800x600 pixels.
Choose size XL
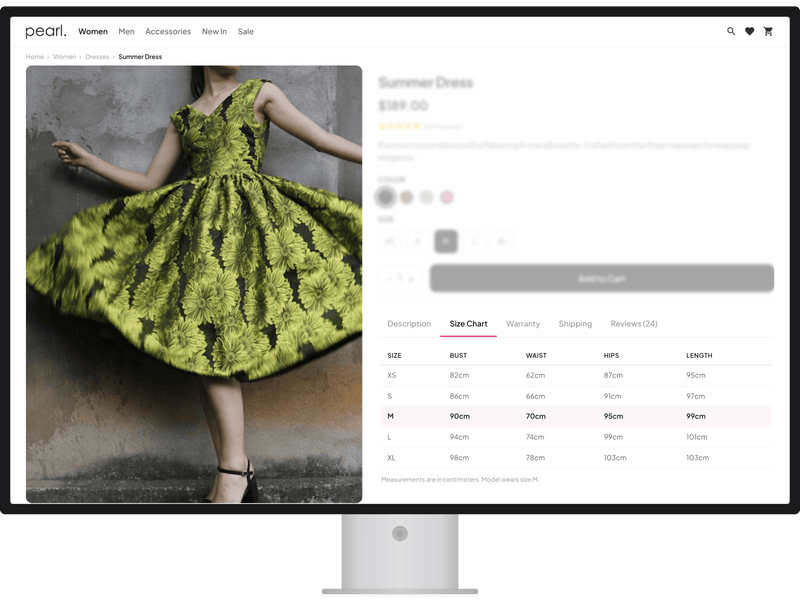pyautogui.click(x=501, y=241)
